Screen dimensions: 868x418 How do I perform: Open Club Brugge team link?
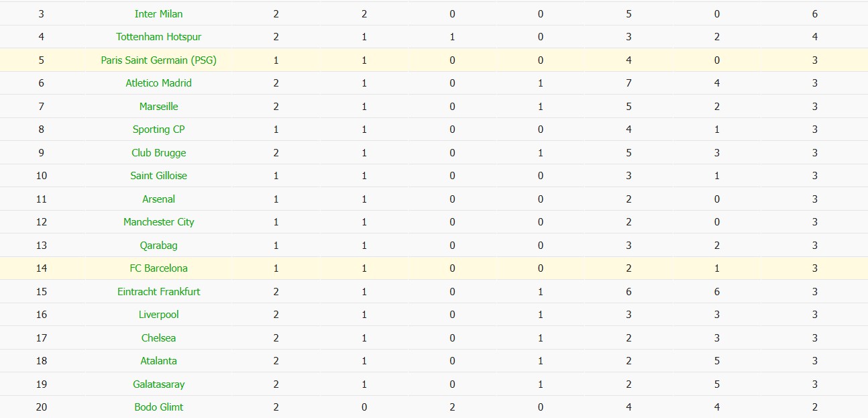click(x=158, y=152)
